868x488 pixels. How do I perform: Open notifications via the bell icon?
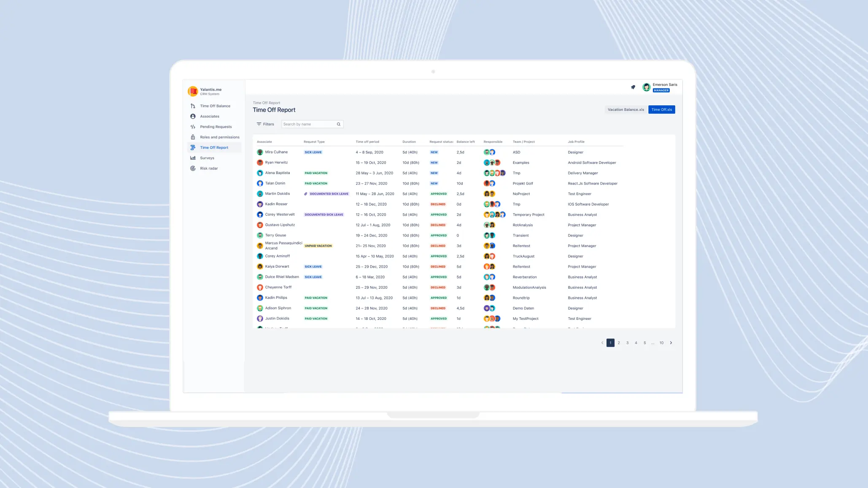(633, 87)
